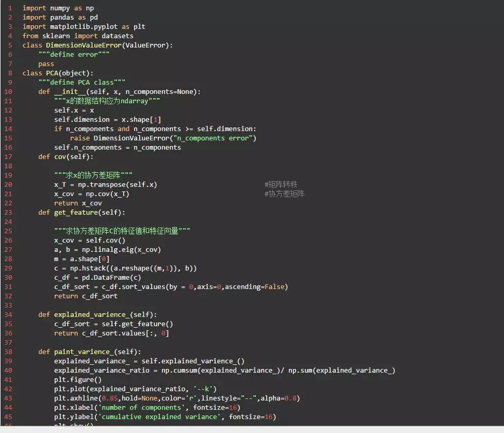Click 'class PCA(object):' line
This screenshot has width=504, height=433.
(58, 73)
